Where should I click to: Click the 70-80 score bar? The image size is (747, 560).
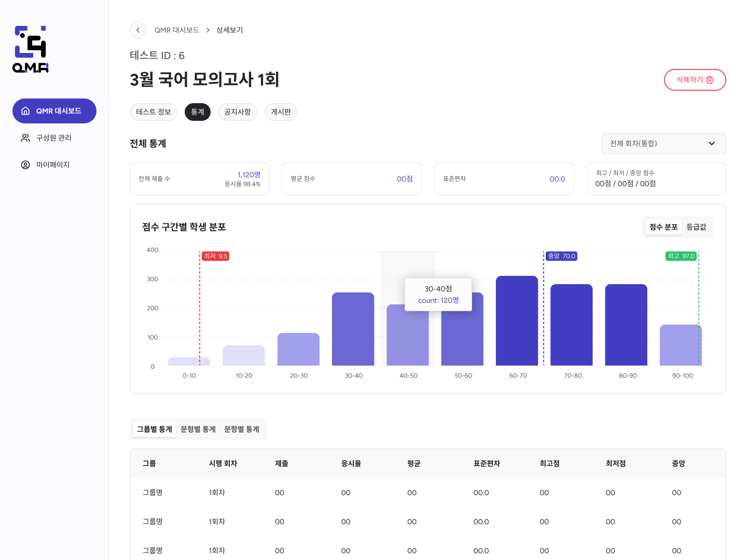click(x=572, y=325)
